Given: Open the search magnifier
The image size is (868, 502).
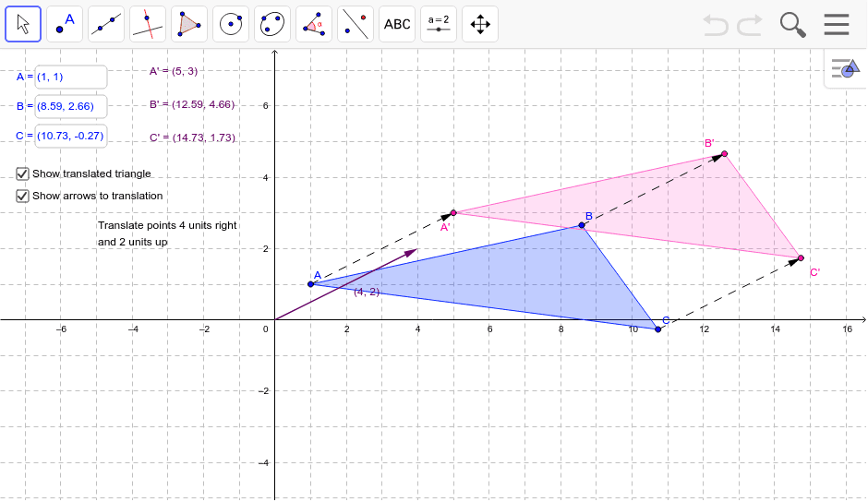Looking at the screenshot, I should click(792, 25).
